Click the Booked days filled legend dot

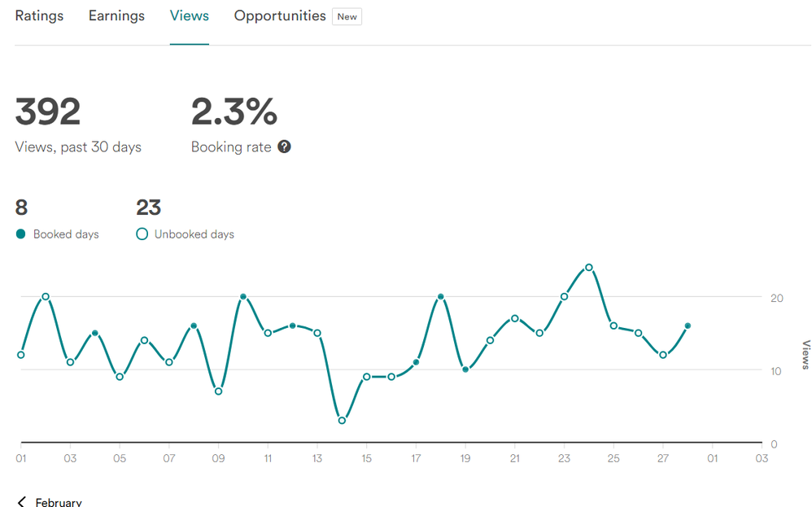pos(20,234)
